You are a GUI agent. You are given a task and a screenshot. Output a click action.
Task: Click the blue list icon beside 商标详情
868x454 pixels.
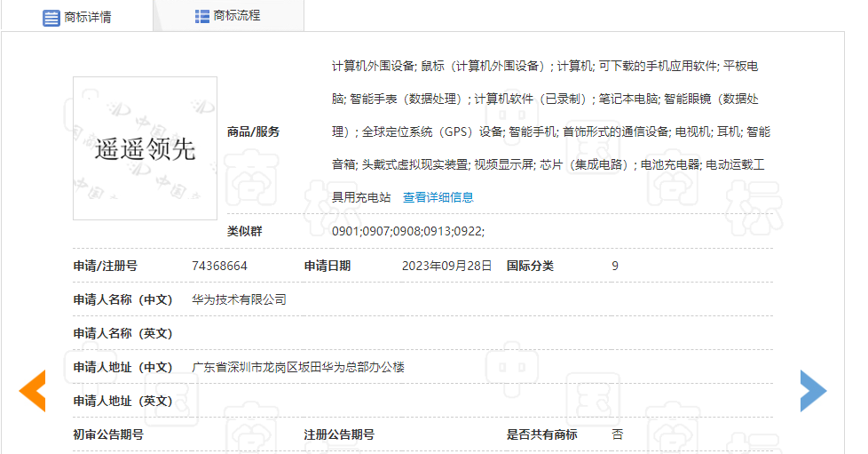51,18
